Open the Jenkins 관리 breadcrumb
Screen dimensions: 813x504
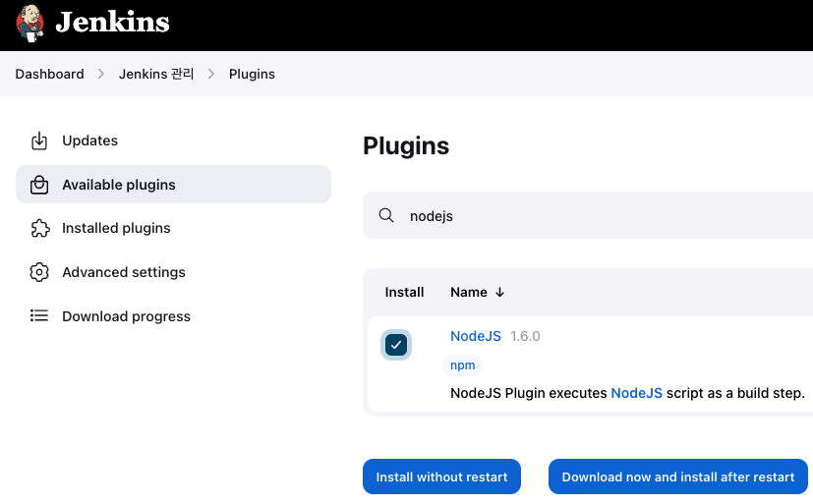pos(156,74)
